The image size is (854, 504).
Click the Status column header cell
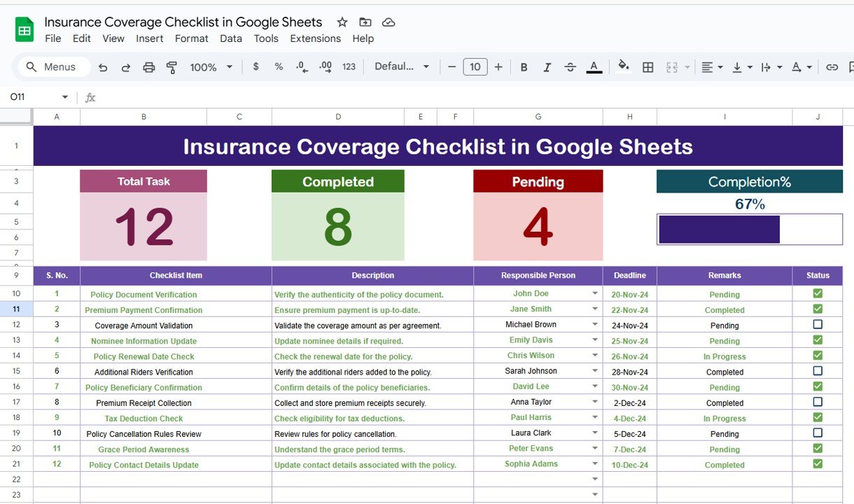pyautogui.click(x=818, y=275)
